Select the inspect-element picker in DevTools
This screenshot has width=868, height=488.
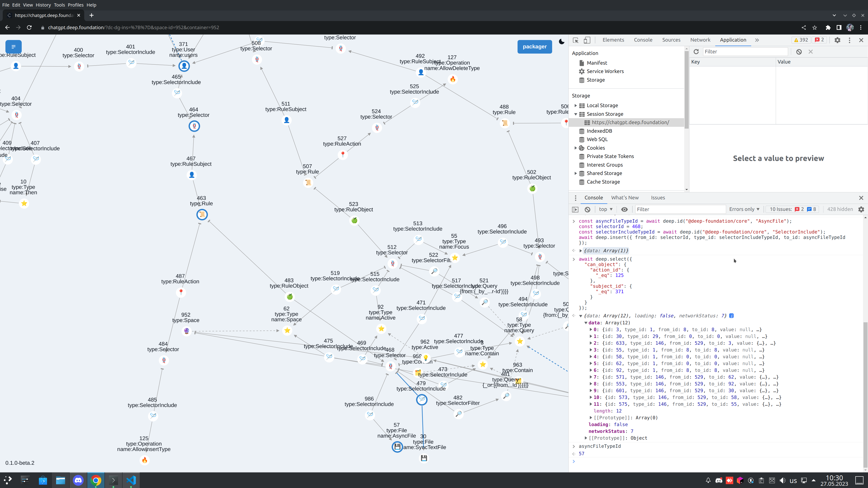(575, 40)
